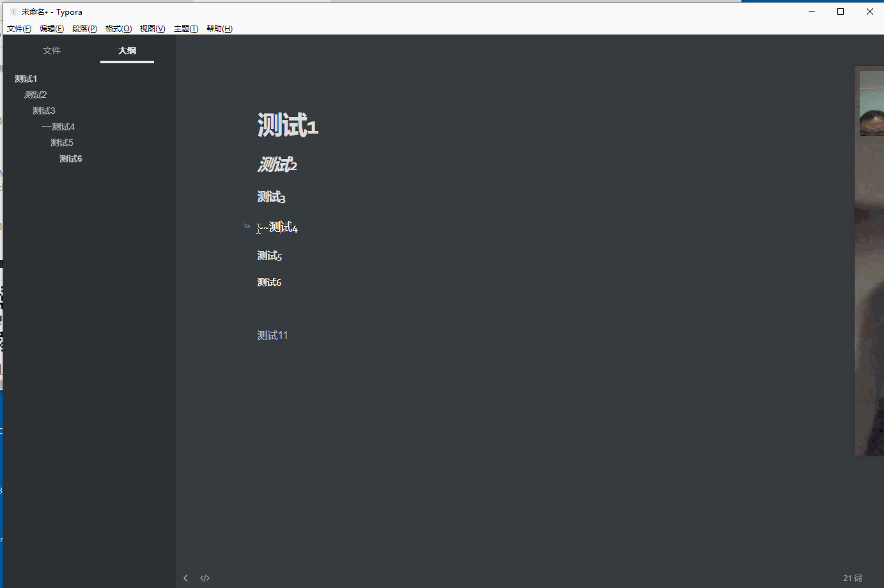Toggle source code mode icon
Viewport: 884px width, 588px height.
tap(205, 578)
